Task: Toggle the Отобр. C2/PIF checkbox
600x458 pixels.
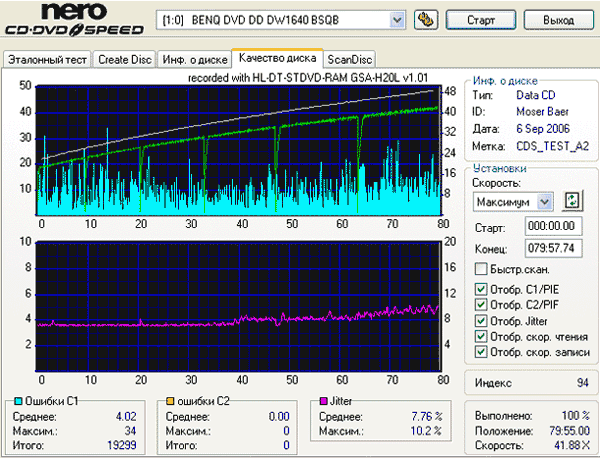Action: (481, 305)
